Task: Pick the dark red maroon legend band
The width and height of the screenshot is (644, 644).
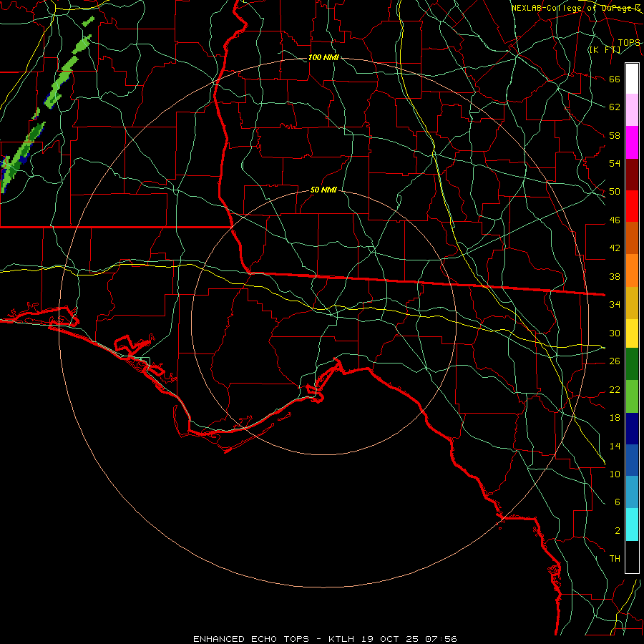Action: [632, 175]
